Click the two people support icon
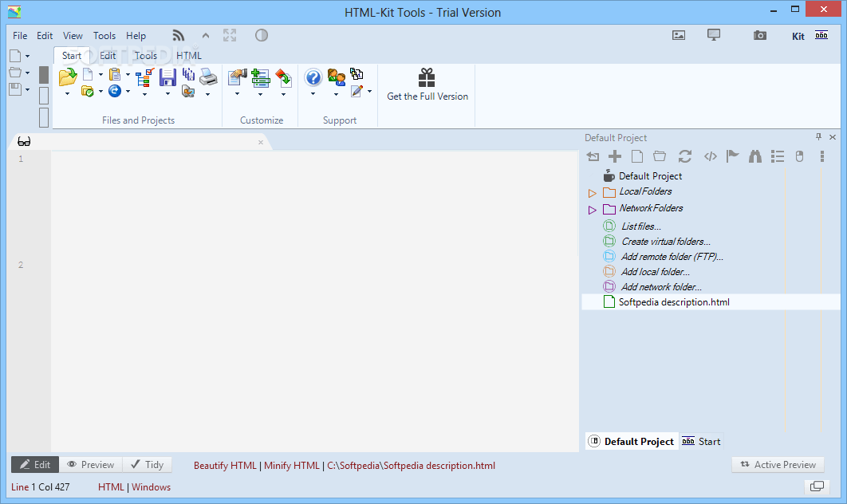Image resolution: width=847 pixels, height=504 pixels. (x=336, y=77)
